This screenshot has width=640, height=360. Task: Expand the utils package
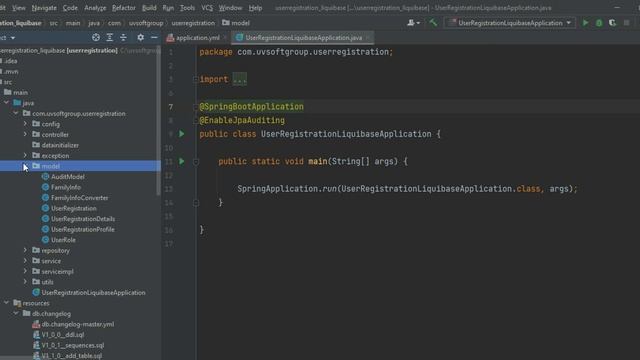[25, 282]
